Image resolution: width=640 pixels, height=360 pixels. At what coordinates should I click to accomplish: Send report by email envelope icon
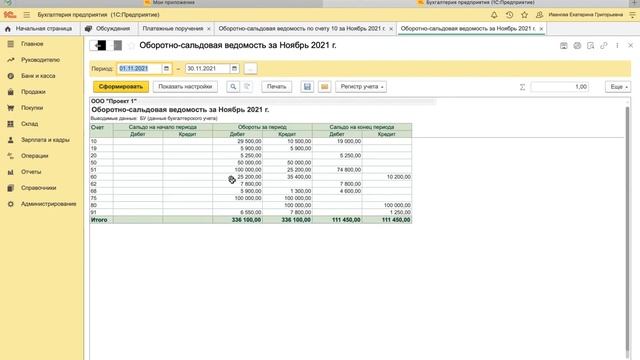point(324,87)
